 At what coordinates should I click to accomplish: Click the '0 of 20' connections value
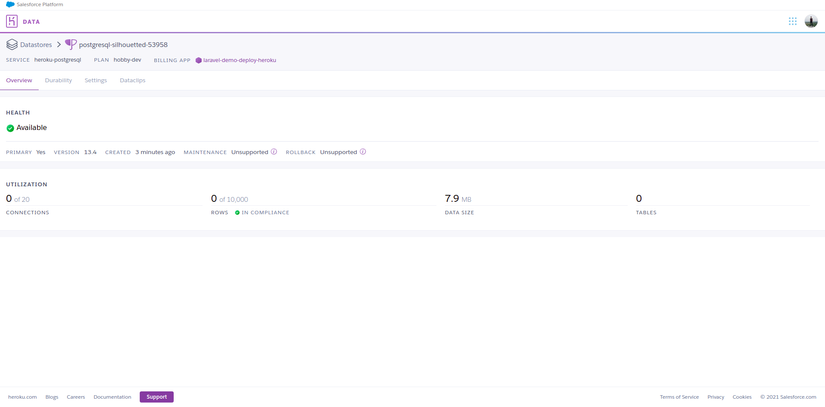pos(18,199)
